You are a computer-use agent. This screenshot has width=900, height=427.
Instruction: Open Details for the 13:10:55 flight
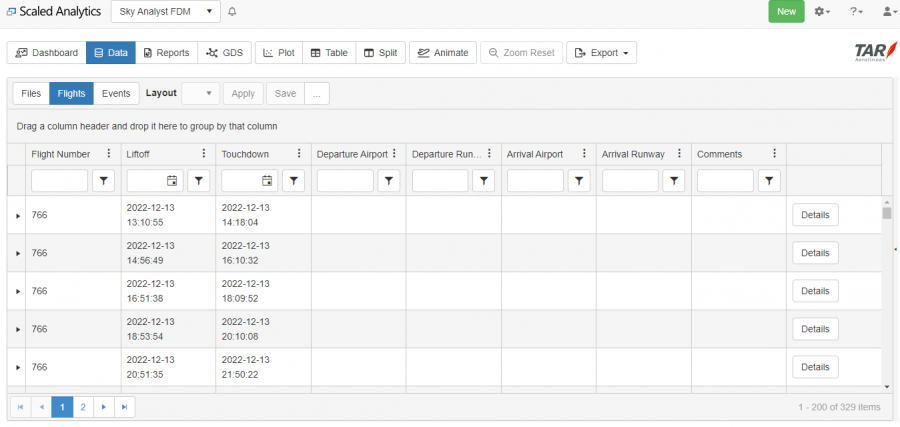(815, 215)
